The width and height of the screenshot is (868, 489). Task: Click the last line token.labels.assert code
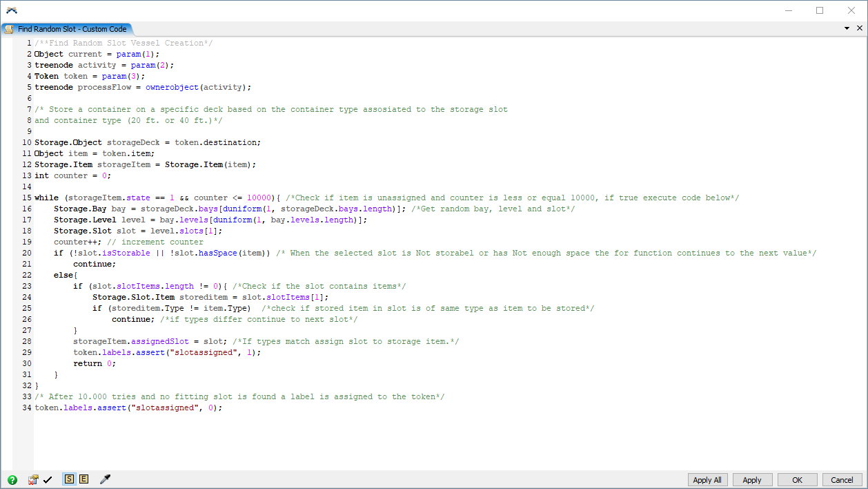pyautogui.click(x=128, y=407)
